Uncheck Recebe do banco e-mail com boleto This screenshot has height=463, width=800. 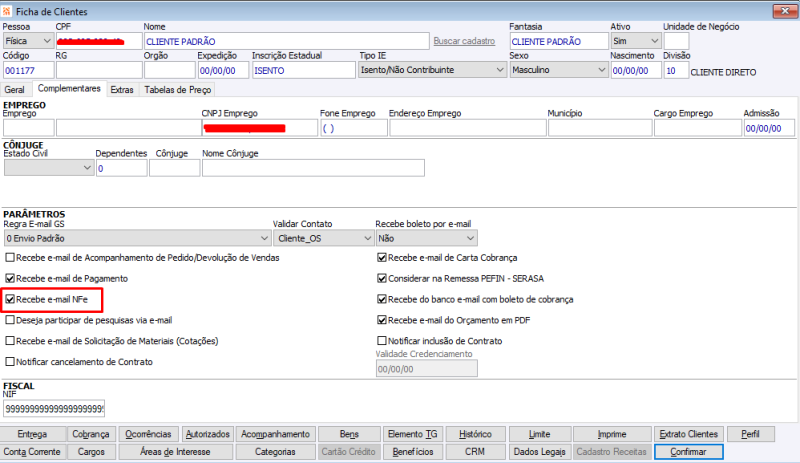(x=382, y=299)
